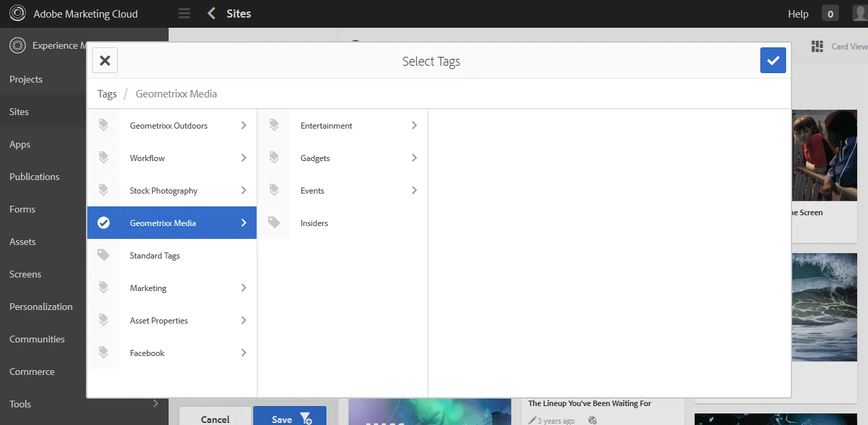This screenshot has height=425, width=868.
Task: Click the Cancel button
Action: click(x=215, y=416)
